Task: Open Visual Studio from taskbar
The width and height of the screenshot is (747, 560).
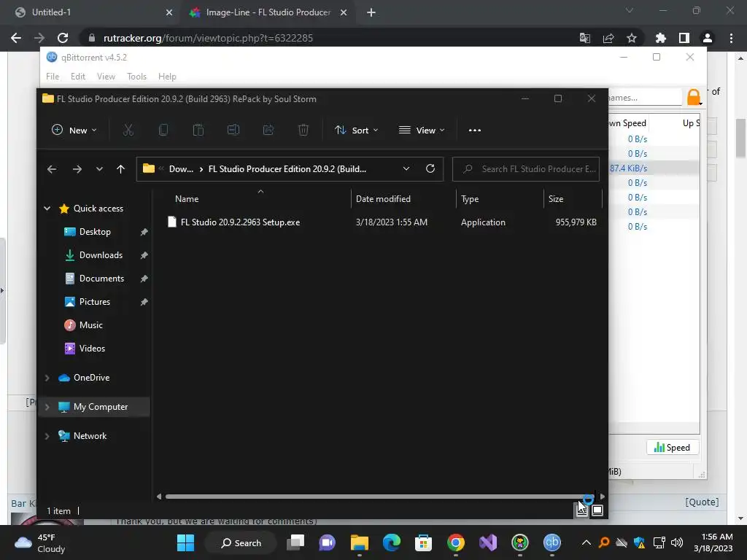Action: [x=488, y=542]
